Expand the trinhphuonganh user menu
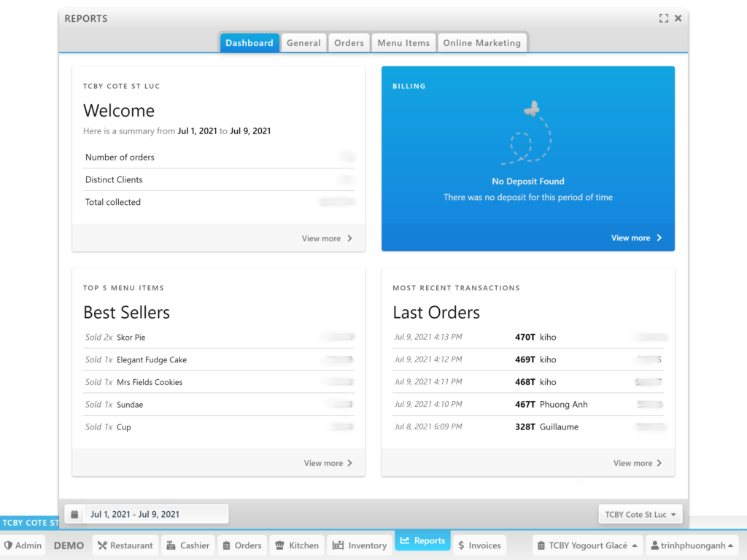 click(x=692, y=545)
